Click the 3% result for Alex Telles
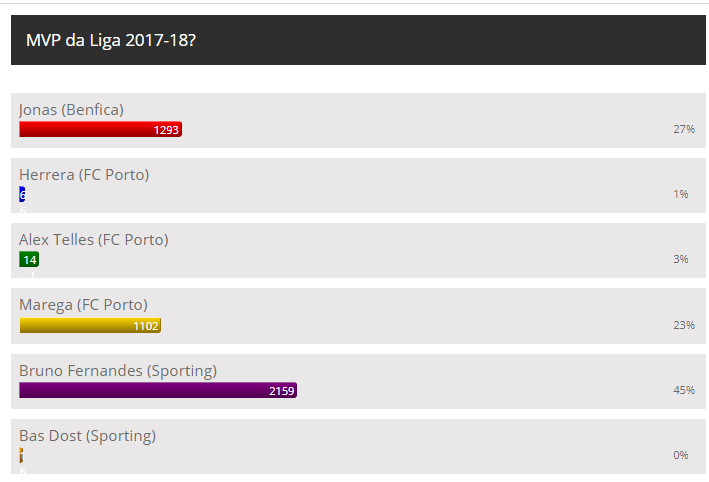This screenshot has height=482, width=709. pos(681,259)
